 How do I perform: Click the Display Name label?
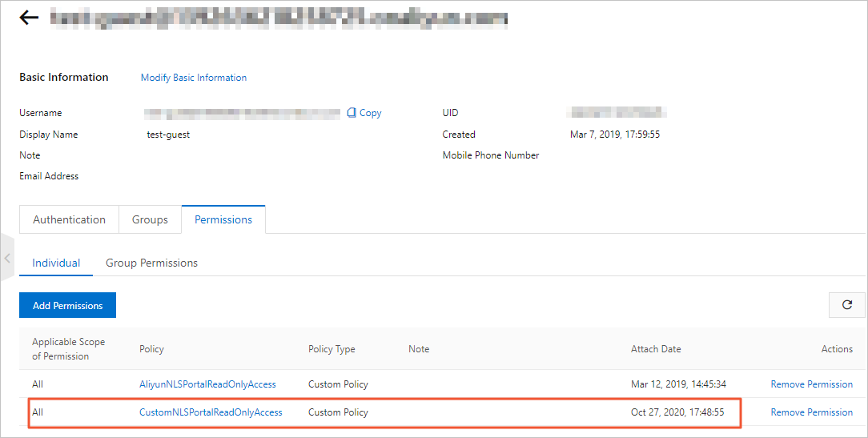coord(49,134)
